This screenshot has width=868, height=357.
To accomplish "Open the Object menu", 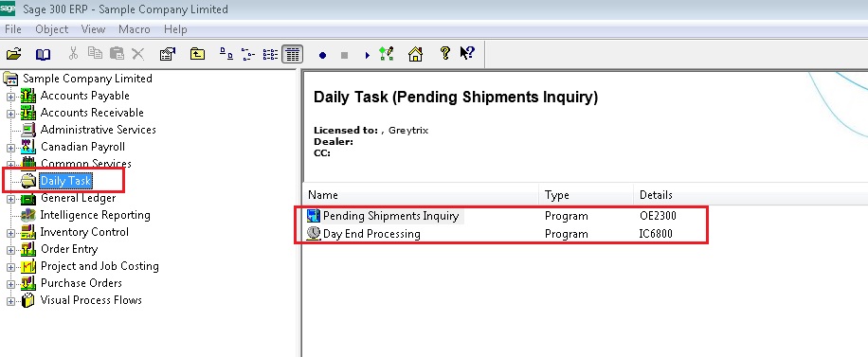I will (51, 29).
